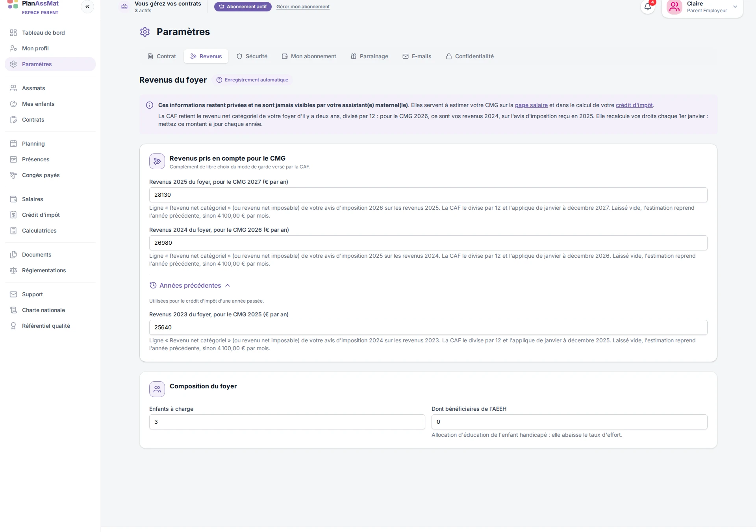This screenshot has width=756, height=532.
Task: Click the Paramètres gear icon in sidebar
Action: click(x=13, y=64)
